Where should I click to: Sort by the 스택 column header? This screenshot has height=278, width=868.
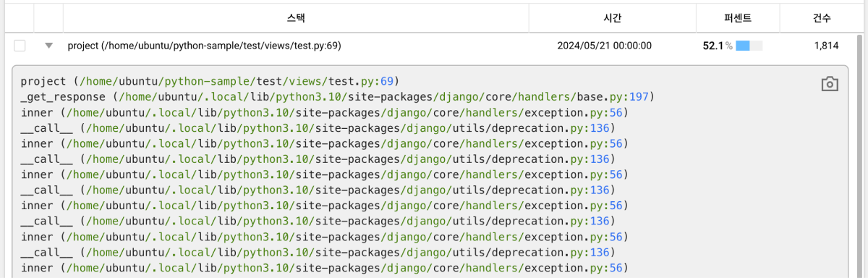click(296, 18)
